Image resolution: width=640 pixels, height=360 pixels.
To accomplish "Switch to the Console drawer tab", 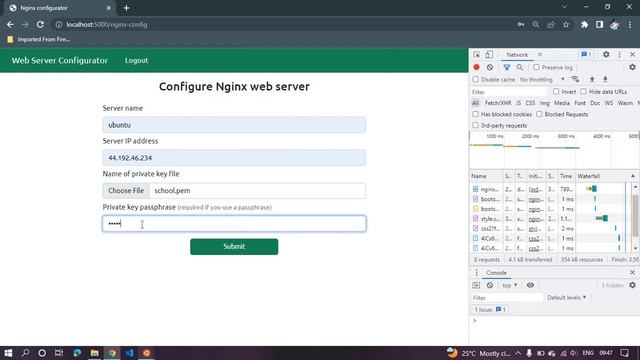I will tap(496, 273).
